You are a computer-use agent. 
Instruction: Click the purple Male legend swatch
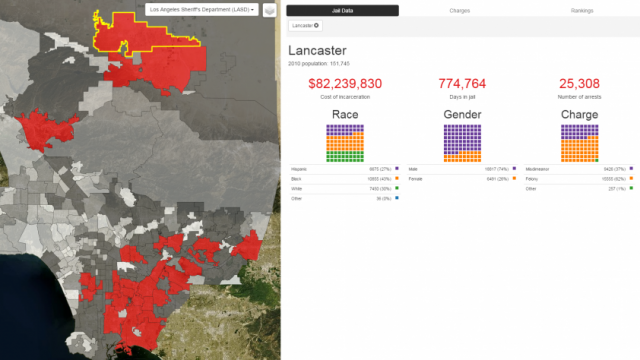point(514,168)
